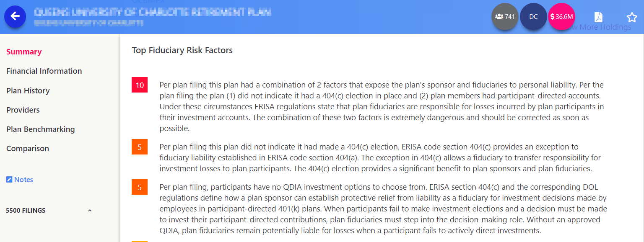Image resolution: width=644 pixels, height=242 pixels.
Task: Click the back arrow button
Action: (x=15, y=16)
